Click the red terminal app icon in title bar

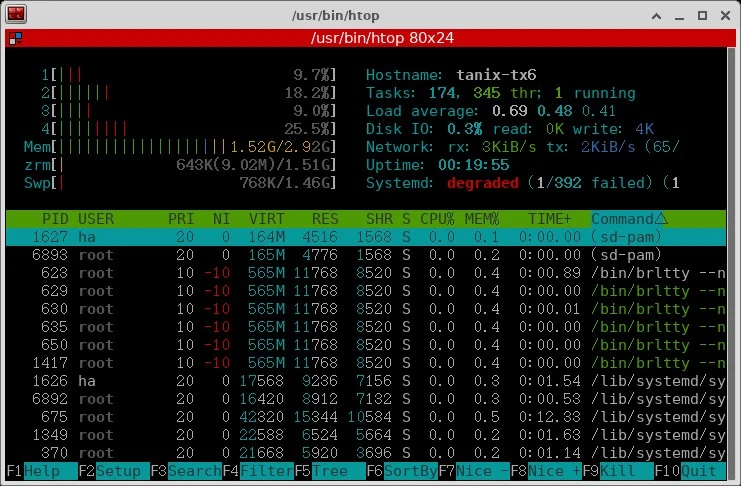[16, 14]
